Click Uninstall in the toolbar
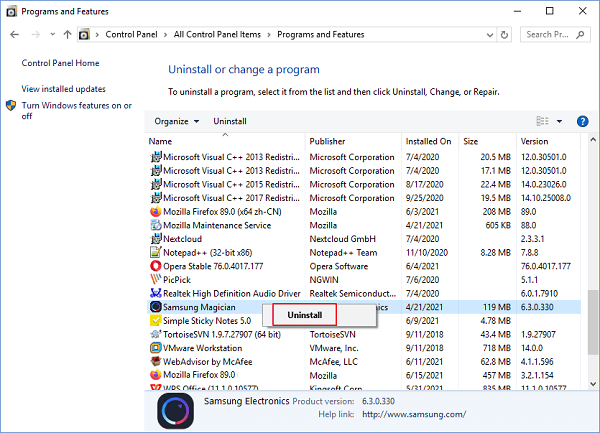 click(230, 121)
